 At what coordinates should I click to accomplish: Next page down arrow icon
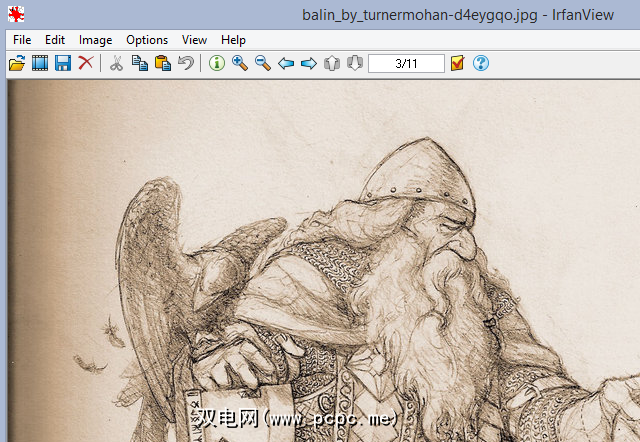pyautogui.click(x=355, y=63)
